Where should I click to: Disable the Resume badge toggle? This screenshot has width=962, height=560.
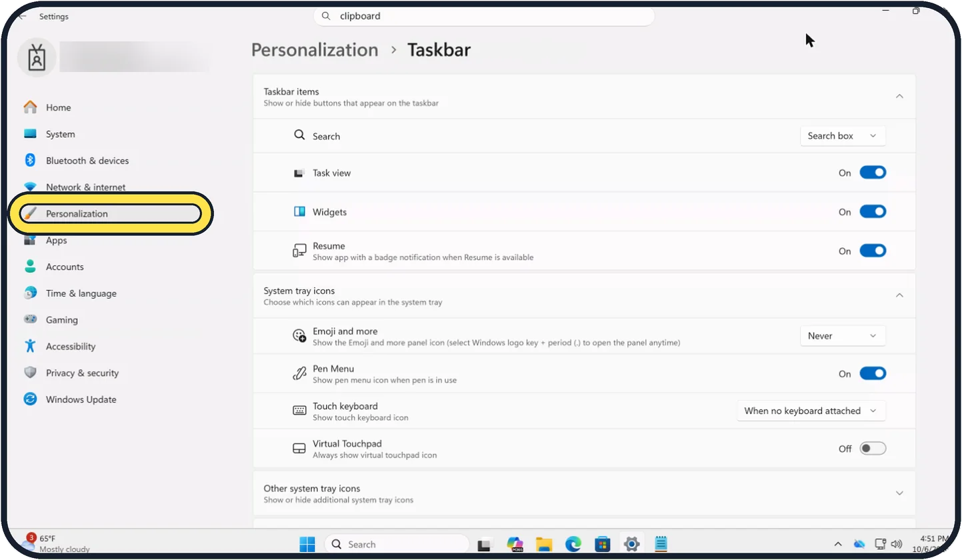[873, 251]
